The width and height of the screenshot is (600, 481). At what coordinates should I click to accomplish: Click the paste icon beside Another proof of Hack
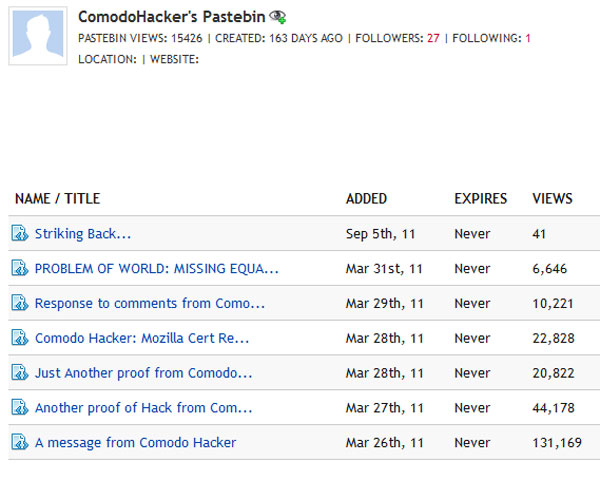[20, 407]
